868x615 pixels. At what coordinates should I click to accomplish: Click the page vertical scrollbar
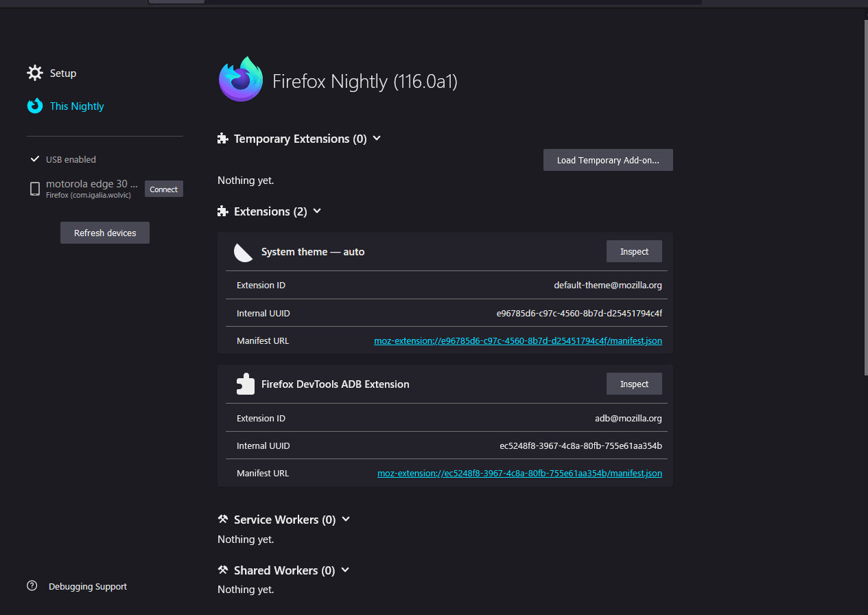(x=865, y=197)
